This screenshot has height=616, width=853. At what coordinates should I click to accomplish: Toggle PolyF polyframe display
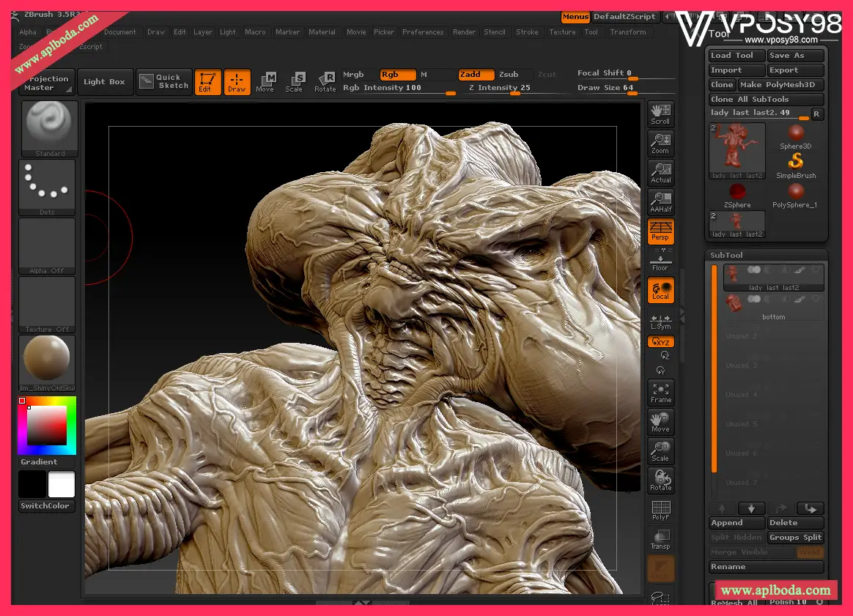[660, 510]
